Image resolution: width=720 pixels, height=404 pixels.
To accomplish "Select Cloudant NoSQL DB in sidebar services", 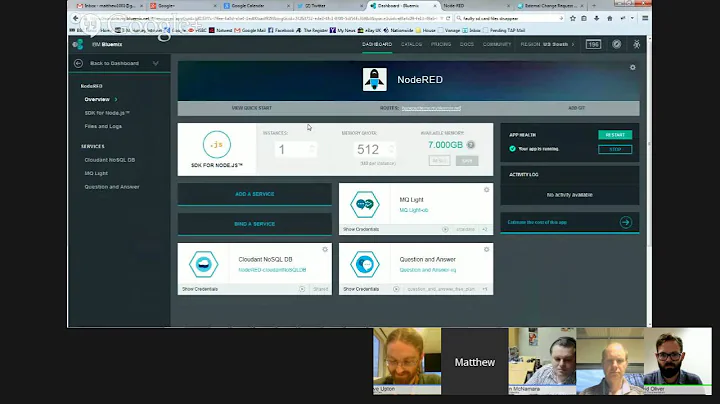I will 110,160.
